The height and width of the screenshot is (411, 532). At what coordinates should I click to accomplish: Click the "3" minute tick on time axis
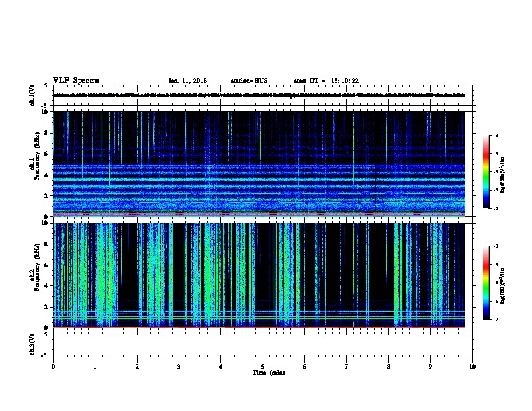[179, 367]
